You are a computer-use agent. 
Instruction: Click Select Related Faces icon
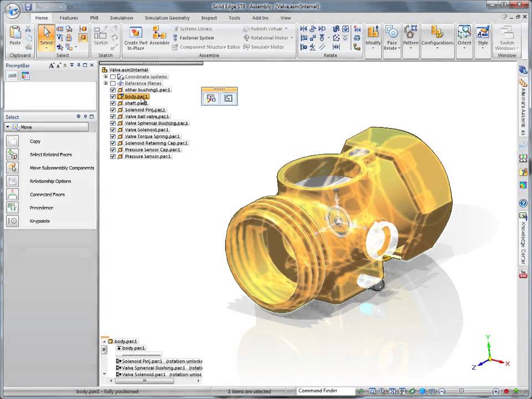coord(13,155)
